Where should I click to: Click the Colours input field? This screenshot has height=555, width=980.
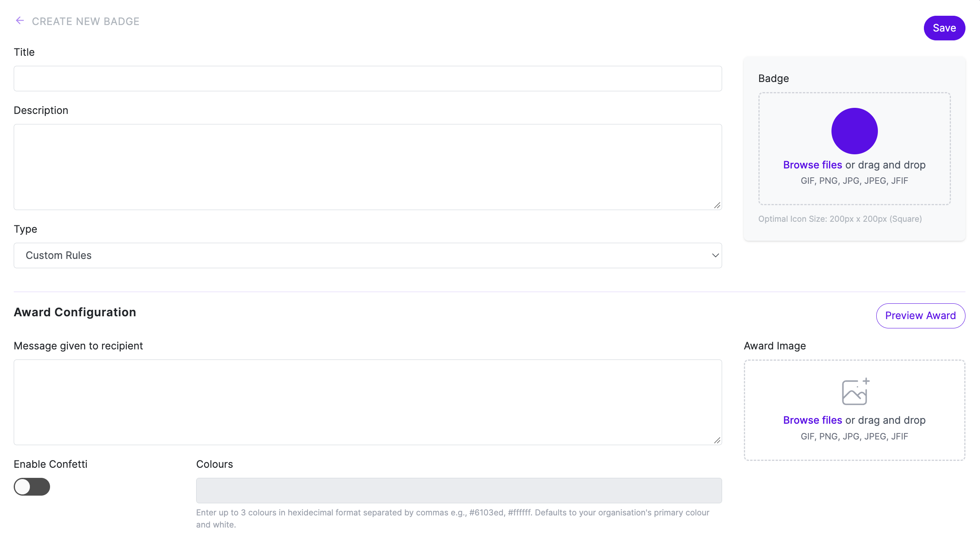click(459, 490)
